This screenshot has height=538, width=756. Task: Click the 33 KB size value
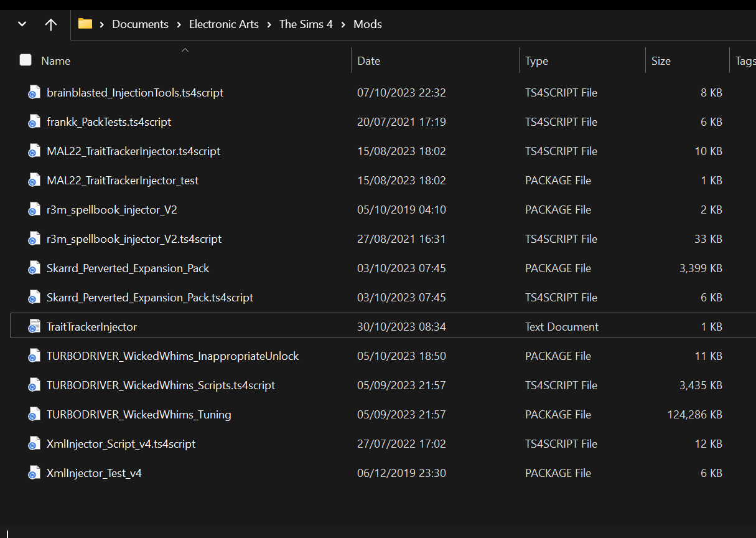click(x=709, y=239)
